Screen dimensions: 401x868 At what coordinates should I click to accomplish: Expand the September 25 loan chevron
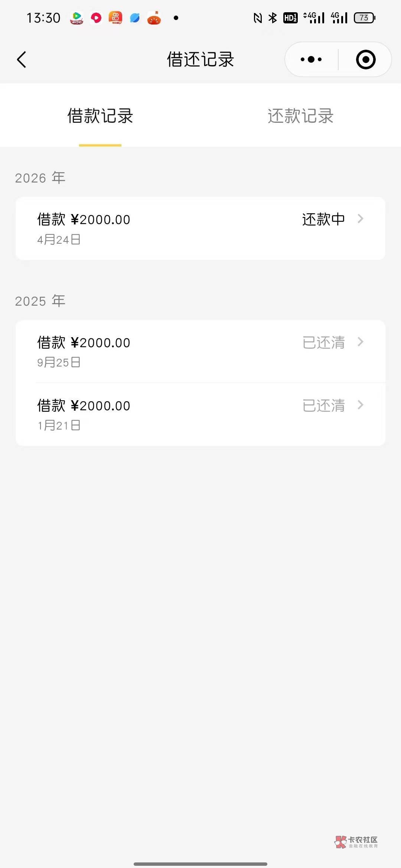click(360, 342)
